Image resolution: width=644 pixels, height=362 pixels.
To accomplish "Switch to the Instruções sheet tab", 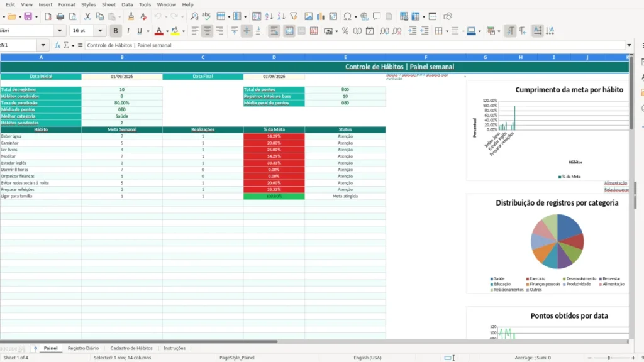I will pos(175,348).
